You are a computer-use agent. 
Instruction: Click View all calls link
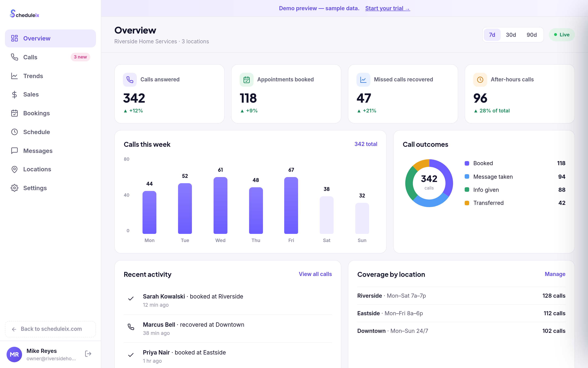click(315, 274)
